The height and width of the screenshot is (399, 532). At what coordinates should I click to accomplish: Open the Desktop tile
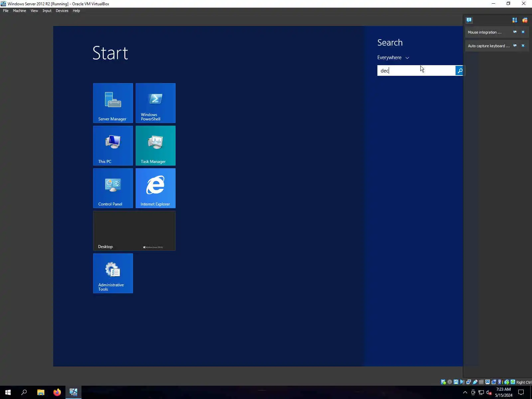134,231
